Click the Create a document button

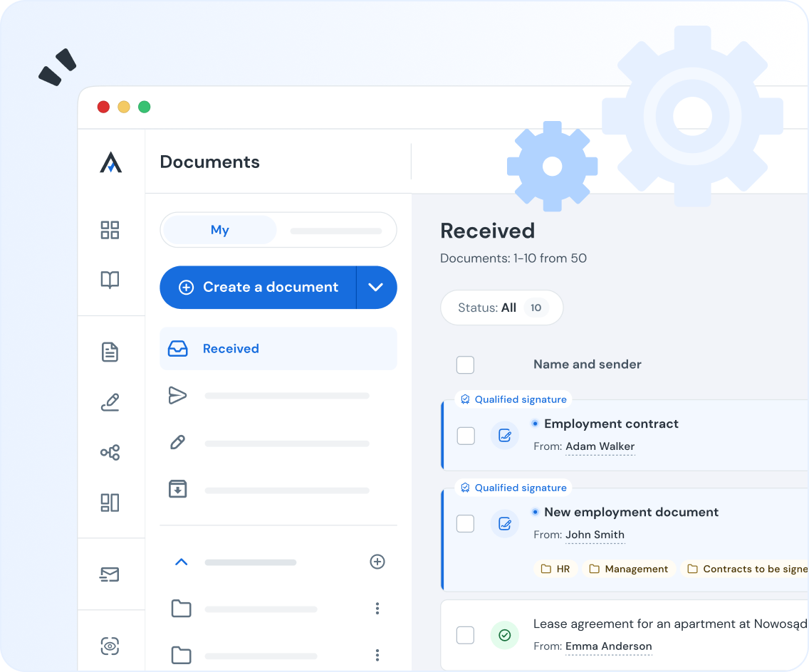258,288
